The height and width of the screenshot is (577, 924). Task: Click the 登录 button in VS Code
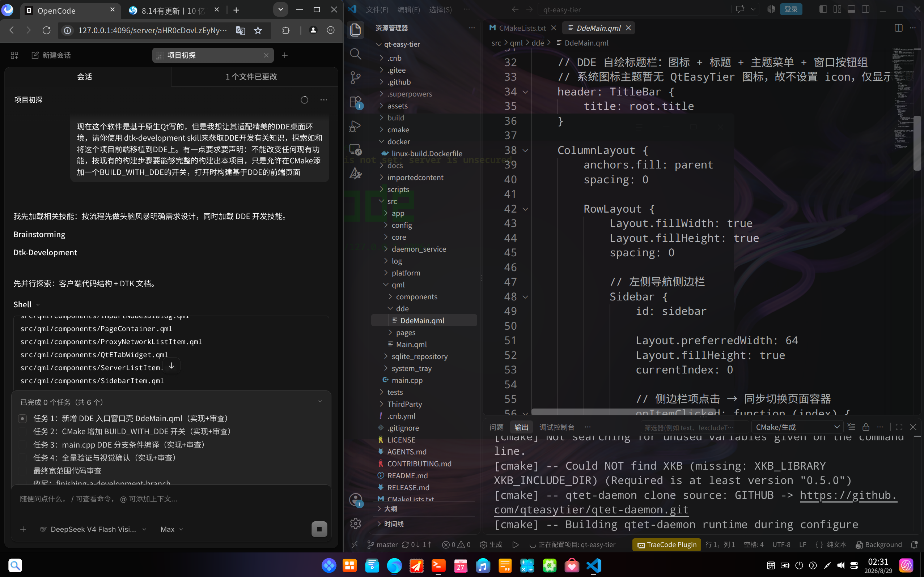point(791,9)
